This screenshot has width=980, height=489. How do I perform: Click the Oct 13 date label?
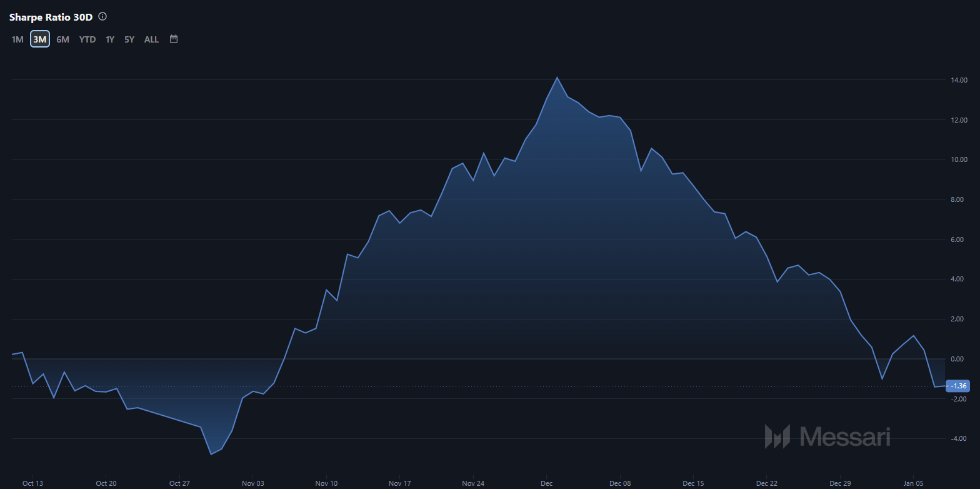click(32, 483)
